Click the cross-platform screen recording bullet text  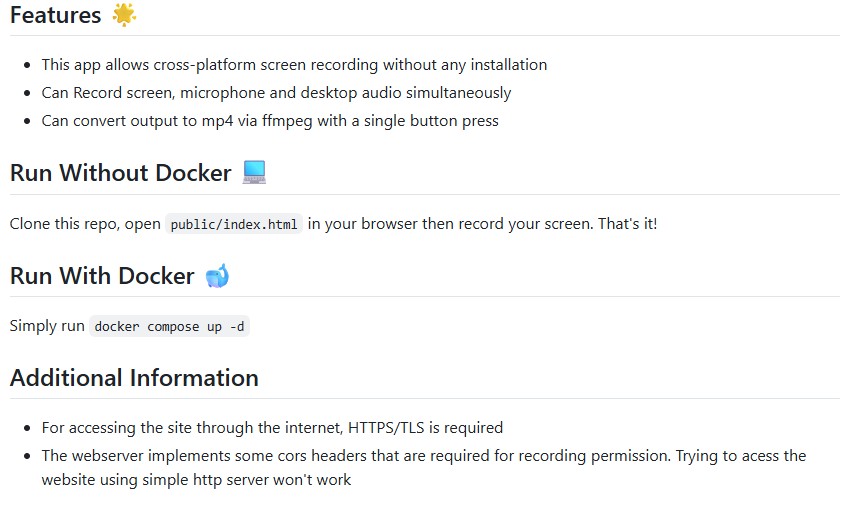(294, 64)
